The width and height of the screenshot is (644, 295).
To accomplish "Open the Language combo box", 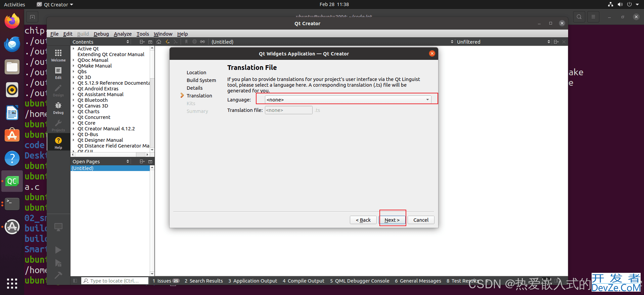I will click(348, 100).
